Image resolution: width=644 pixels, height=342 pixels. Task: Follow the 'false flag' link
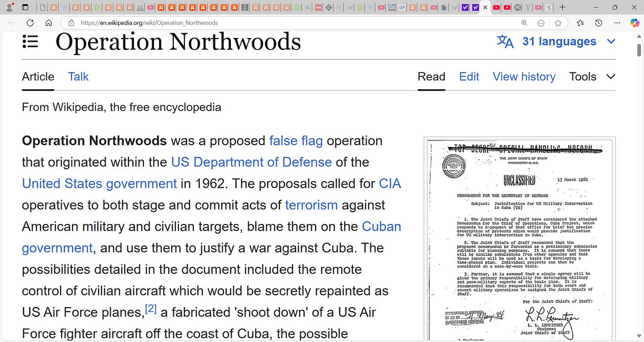coord(296,141)
